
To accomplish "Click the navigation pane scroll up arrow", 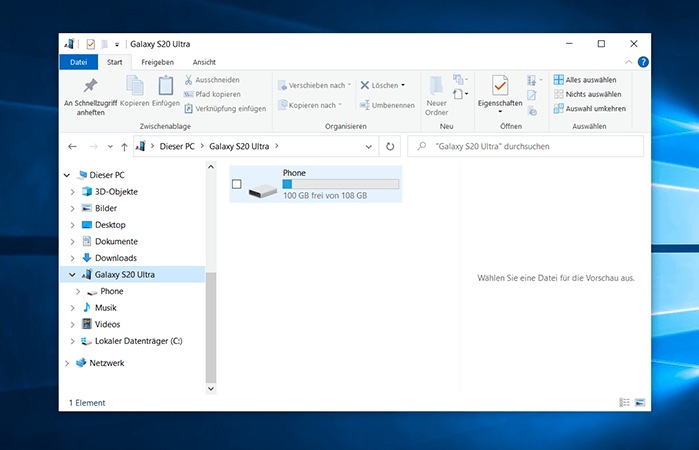I will pos(211,167).
